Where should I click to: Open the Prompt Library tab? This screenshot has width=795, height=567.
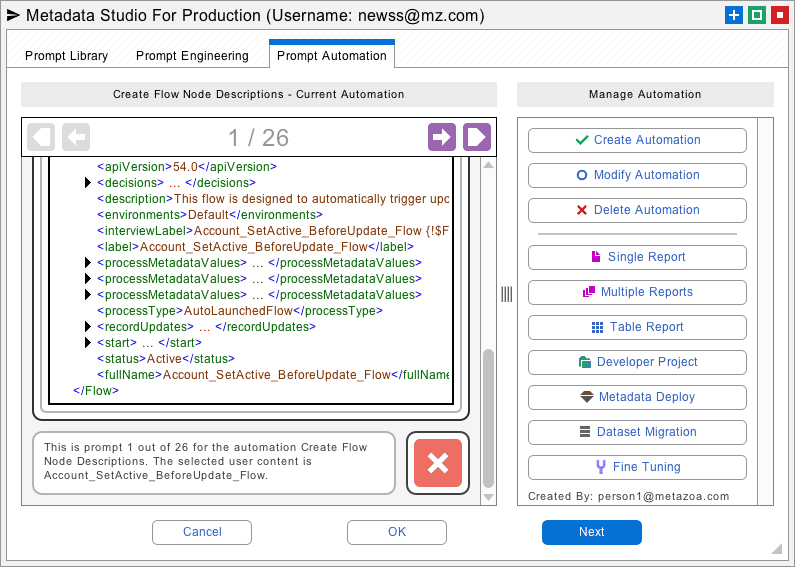(66, 56)
